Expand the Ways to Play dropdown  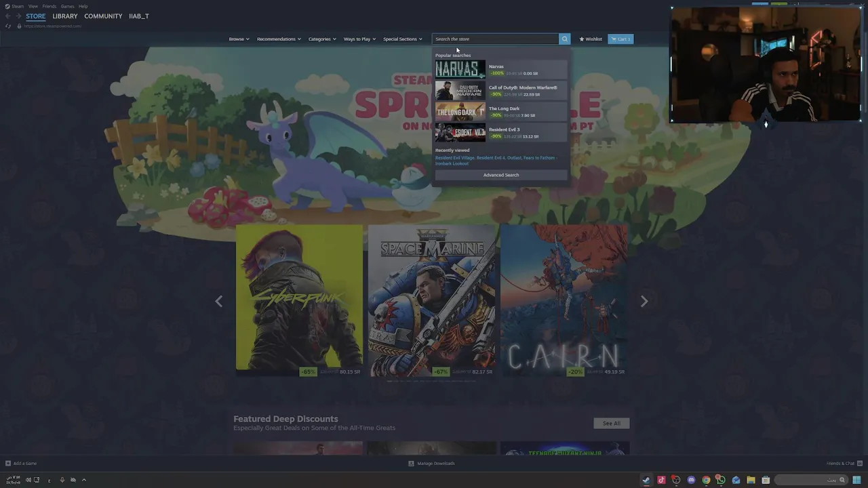[359, 39]
